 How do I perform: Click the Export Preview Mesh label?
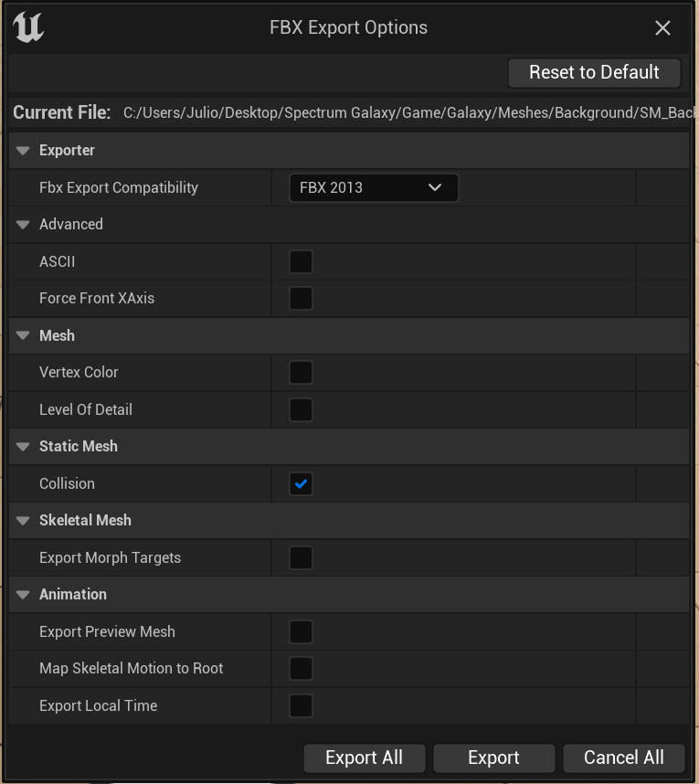coord(107,631)
